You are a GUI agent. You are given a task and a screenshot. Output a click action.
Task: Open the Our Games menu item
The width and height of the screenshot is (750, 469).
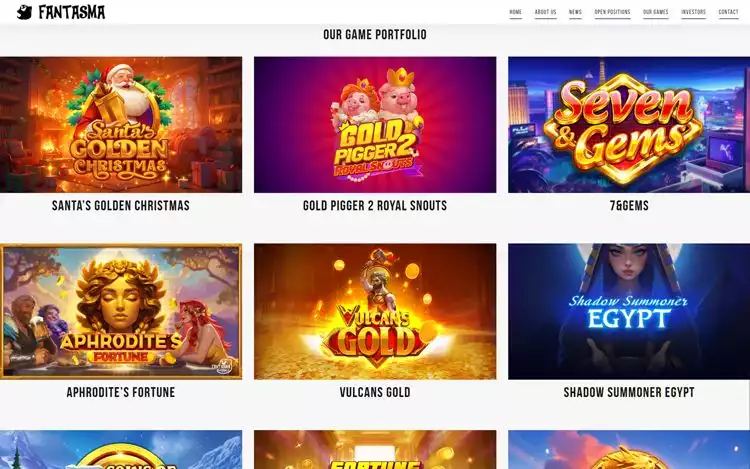coord(655,12)
